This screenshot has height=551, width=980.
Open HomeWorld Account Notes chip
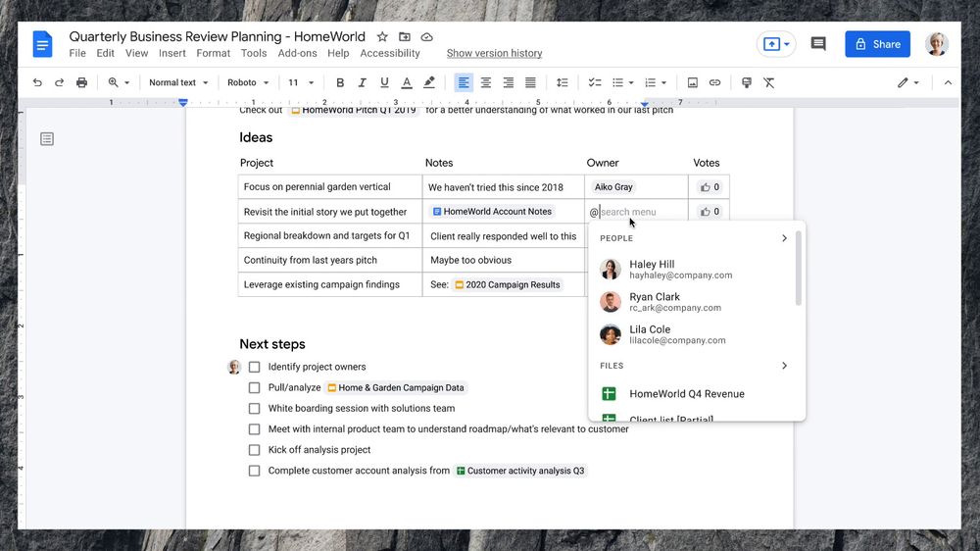[493, 212]
